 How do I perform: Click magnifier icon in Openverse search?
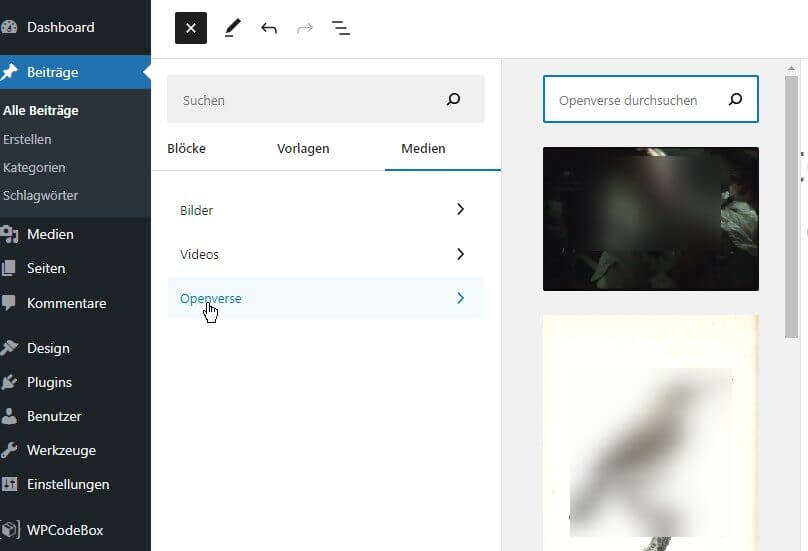tap(736, 100)
